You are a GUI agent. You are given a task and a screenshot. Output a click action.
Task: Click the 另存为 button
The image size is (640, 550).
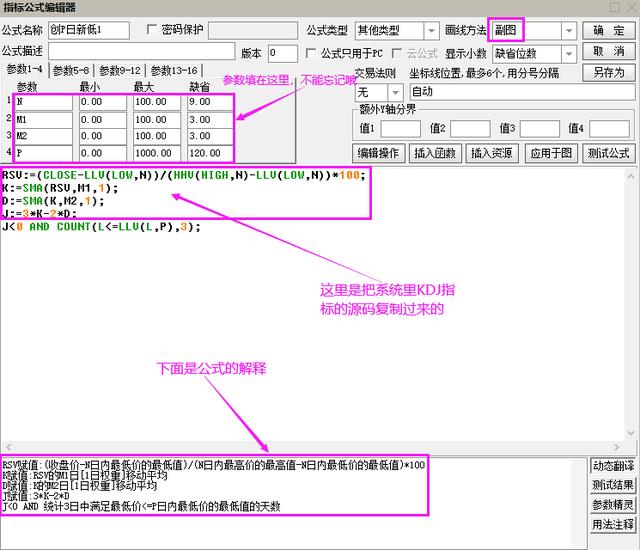(608, 72)
